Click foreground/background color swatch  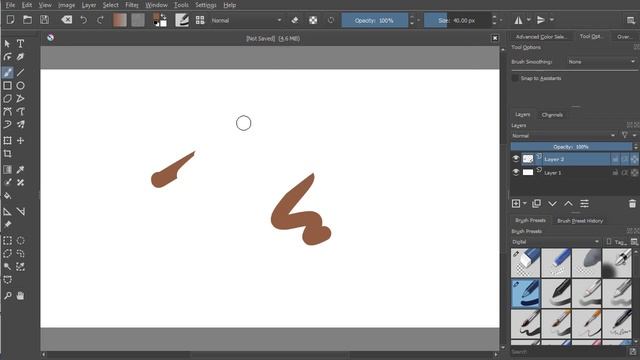click(160, 20)
